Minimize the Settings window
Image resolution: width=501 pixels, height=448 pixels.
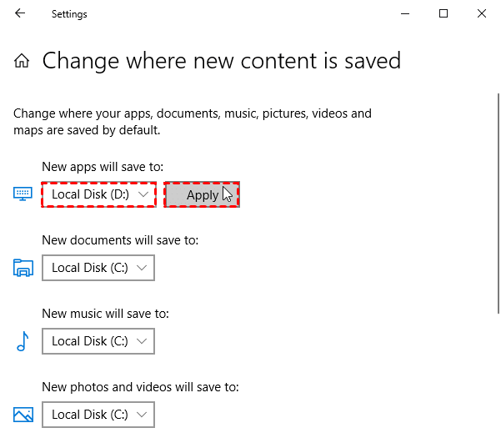[x=405, y=13]
